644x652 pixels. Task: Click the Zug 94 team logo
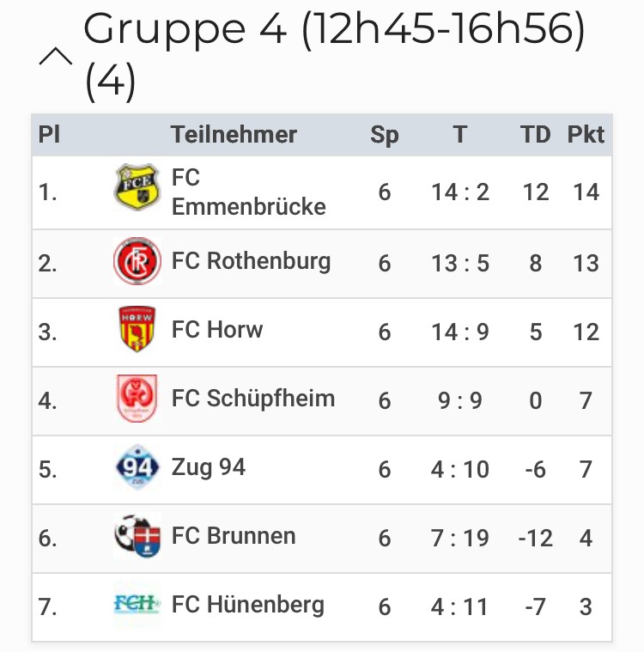pos(137,468)
